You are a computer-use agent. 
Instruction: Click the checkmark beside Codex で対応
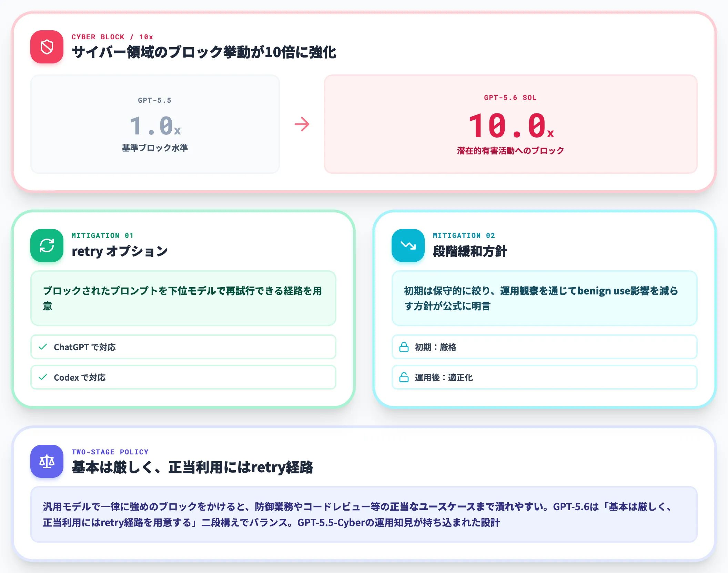43,377
